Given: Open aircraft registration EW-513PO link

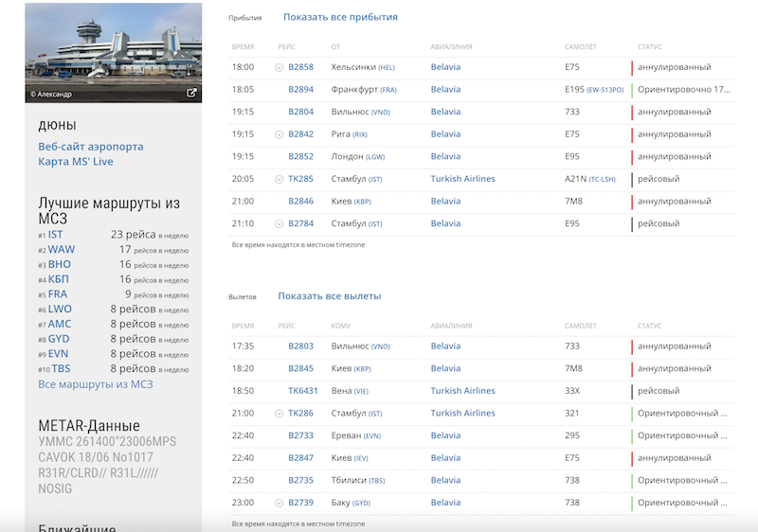Looking at the screenshot, I should [x=605, y=90].
